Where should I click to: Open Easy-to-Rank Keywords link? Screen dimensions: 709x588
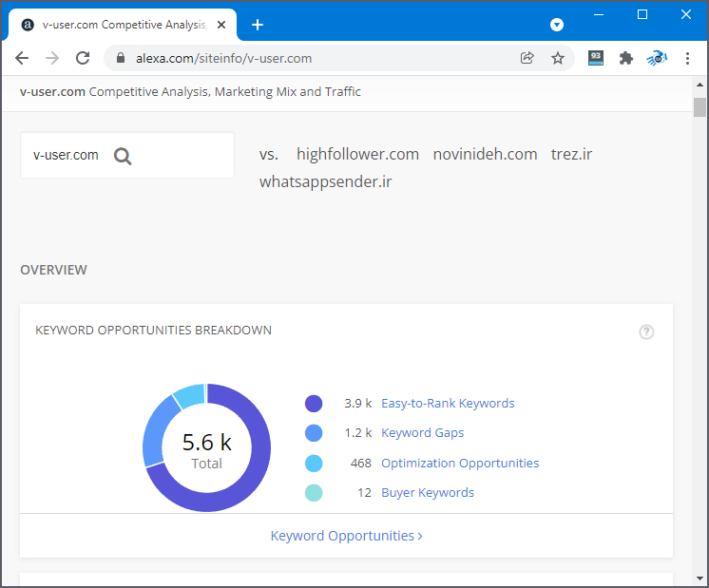coord(448,403)
